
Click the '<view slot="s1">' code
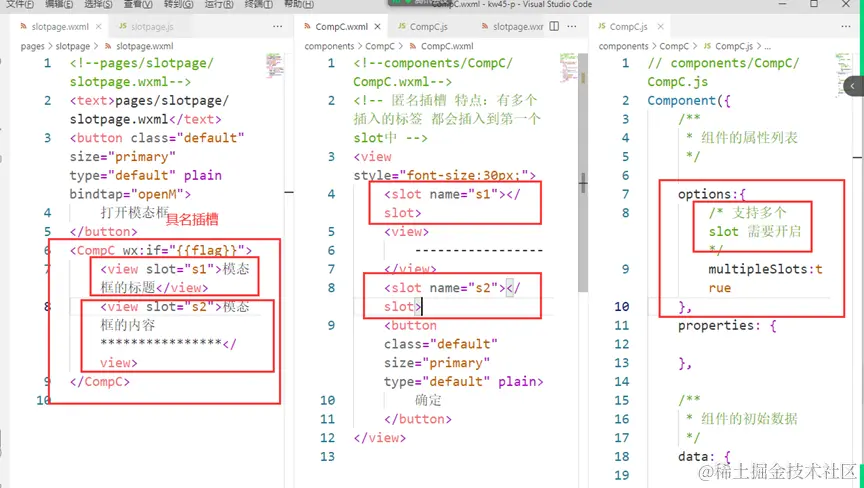161,269
